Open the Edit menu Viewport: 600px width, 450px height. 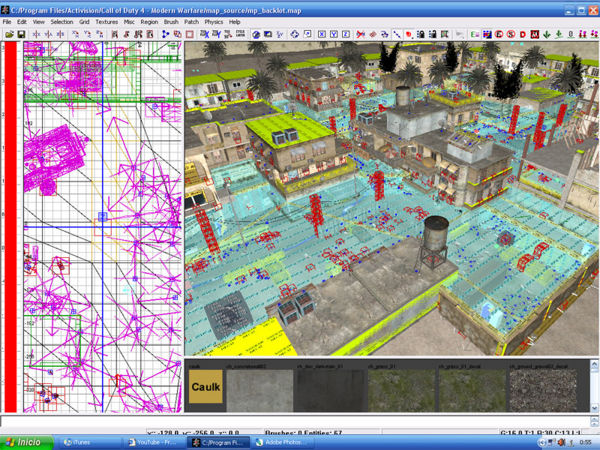point(22,22)
